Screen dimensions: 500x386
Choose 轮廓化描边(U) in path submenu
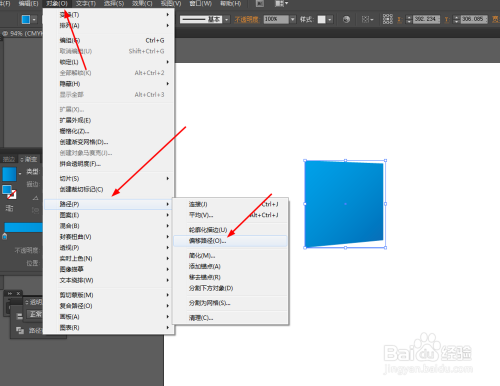[x=230, y=230]
